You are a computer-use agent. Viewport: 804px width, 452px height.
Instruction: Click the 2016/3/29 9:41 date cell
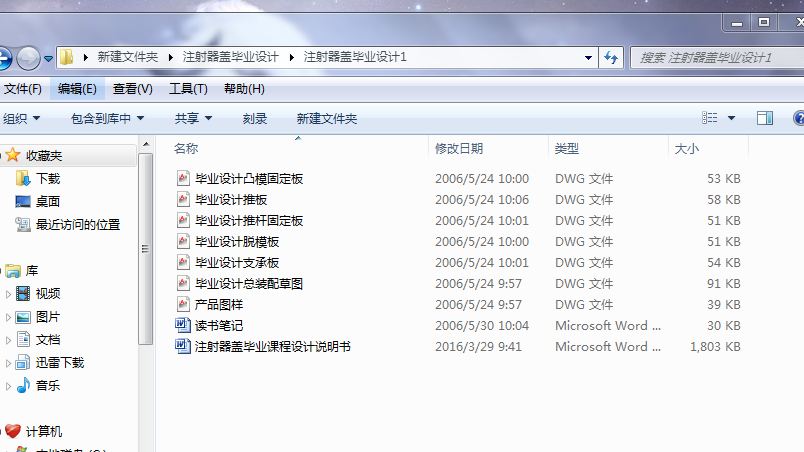coord(478,346)
